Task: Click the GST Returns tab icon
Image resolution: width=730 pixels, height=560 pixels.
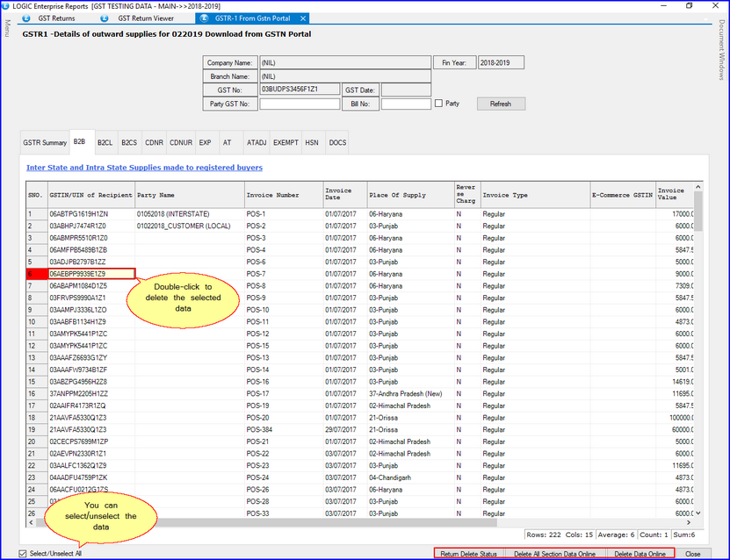Action: coord(27,18)
